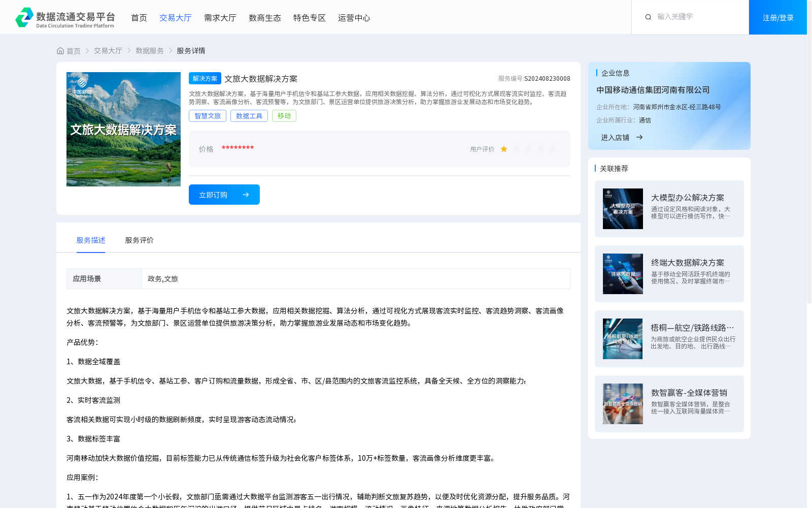Click the 智慧文旅 tag

pos(208,116)
